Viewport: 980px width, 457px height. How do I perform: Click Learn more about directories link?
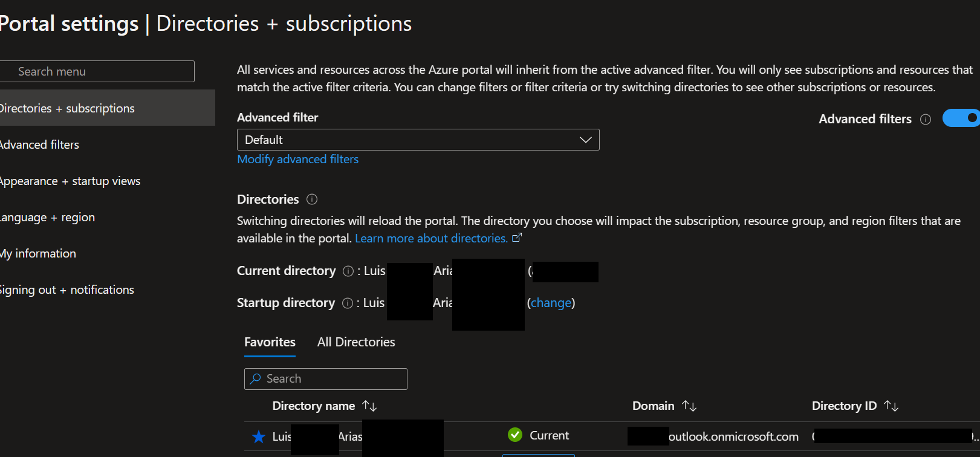point(431,238)
